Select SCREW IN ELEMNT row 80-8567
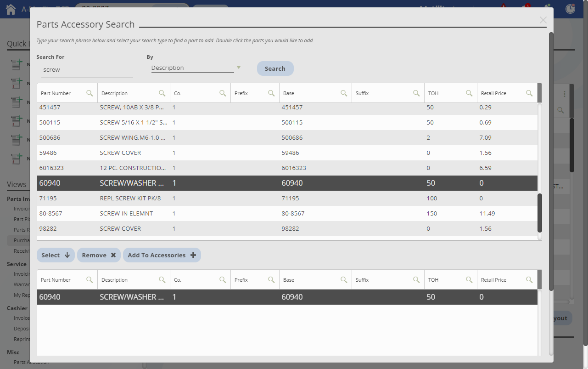 click(287, 213)
